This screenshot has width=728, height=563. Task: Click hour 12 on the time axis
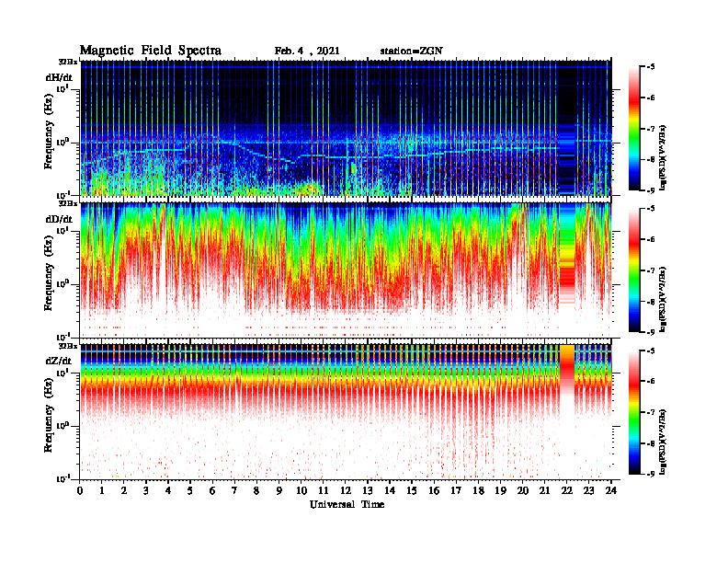(x=346, y=490)
